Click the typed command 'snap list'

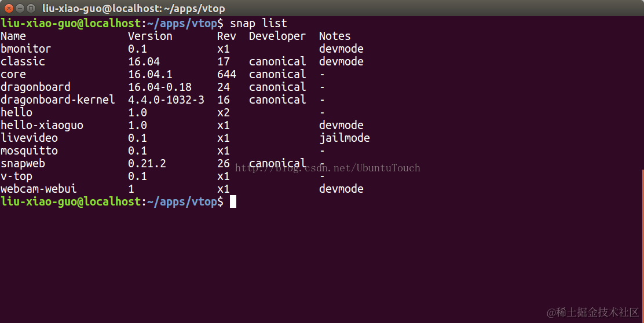click(258, 23)
